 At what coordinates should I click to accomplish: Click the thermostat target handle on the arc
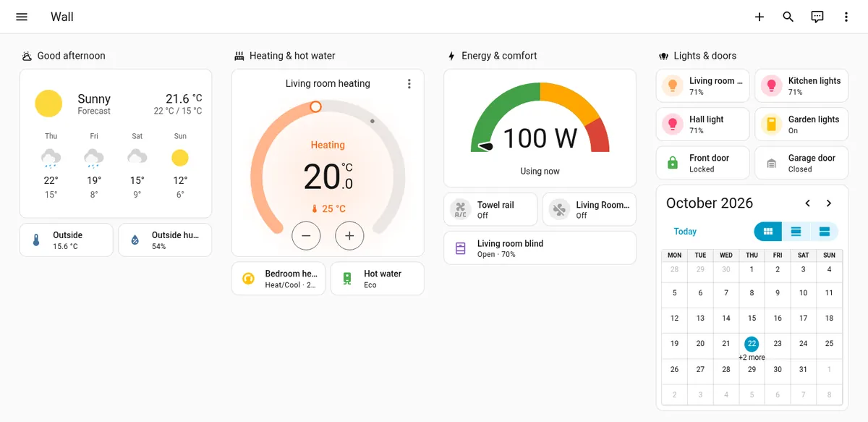(x=315, y=106)
